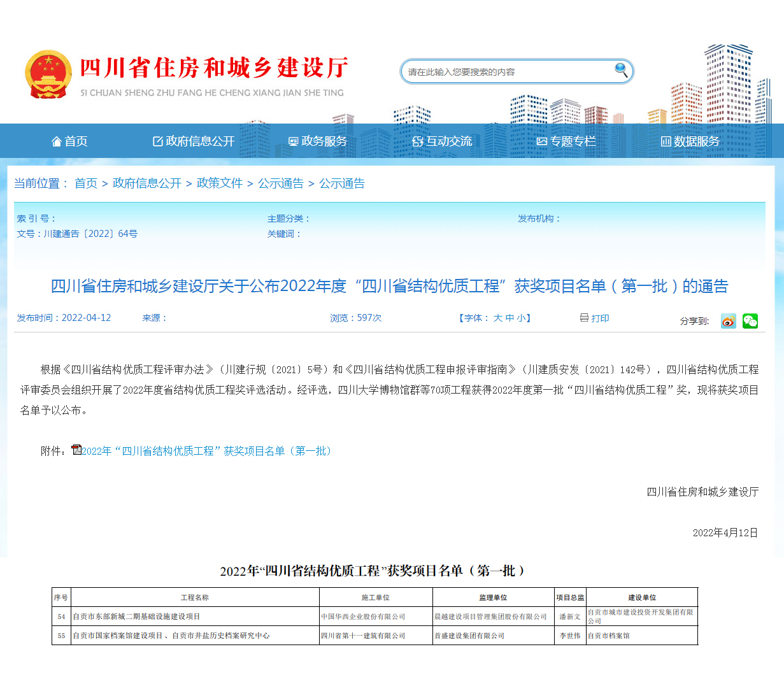Share to WeChat icon
Screen dimensions: 784x677
[x=750, y=321]
